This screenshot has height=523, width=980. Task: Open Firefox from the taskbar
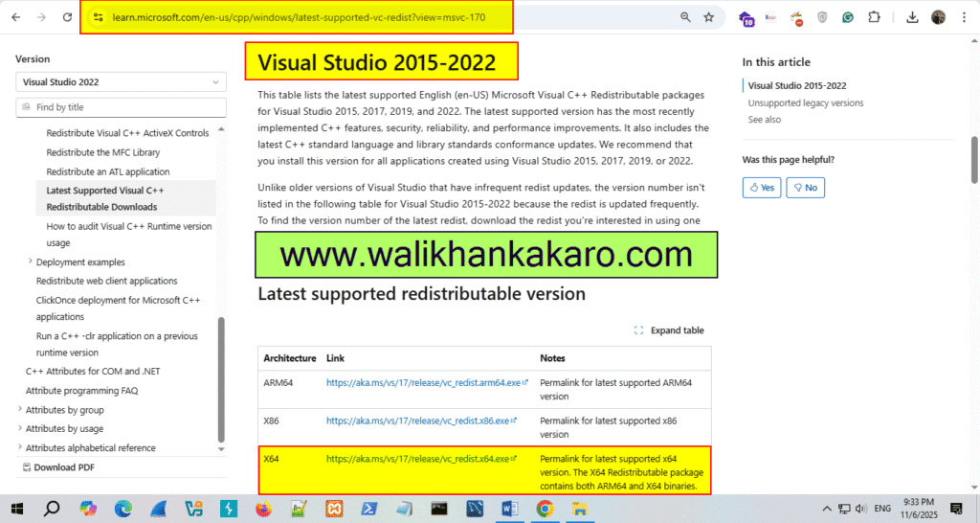[262, 509]
